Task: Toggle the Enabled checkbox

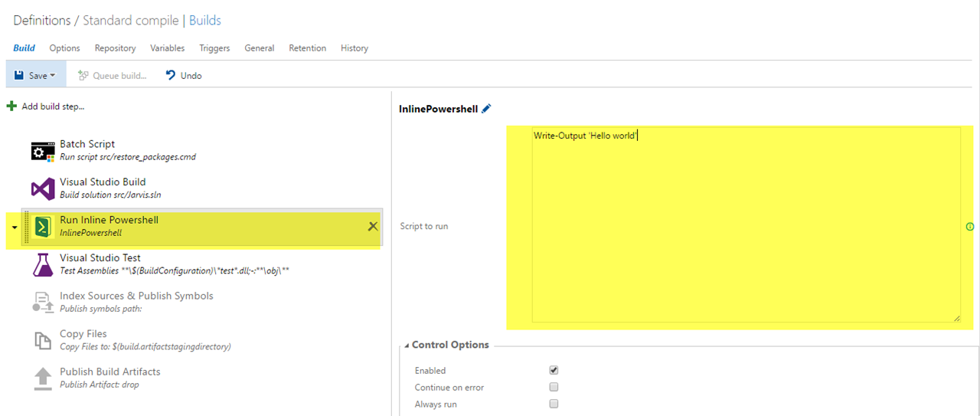Action: 554,370
